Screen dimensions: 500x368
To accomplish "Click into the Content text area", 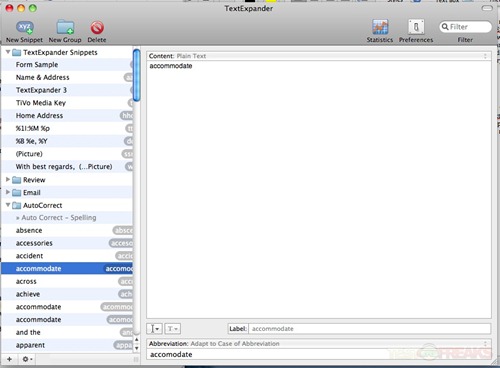I will (319, 189).
